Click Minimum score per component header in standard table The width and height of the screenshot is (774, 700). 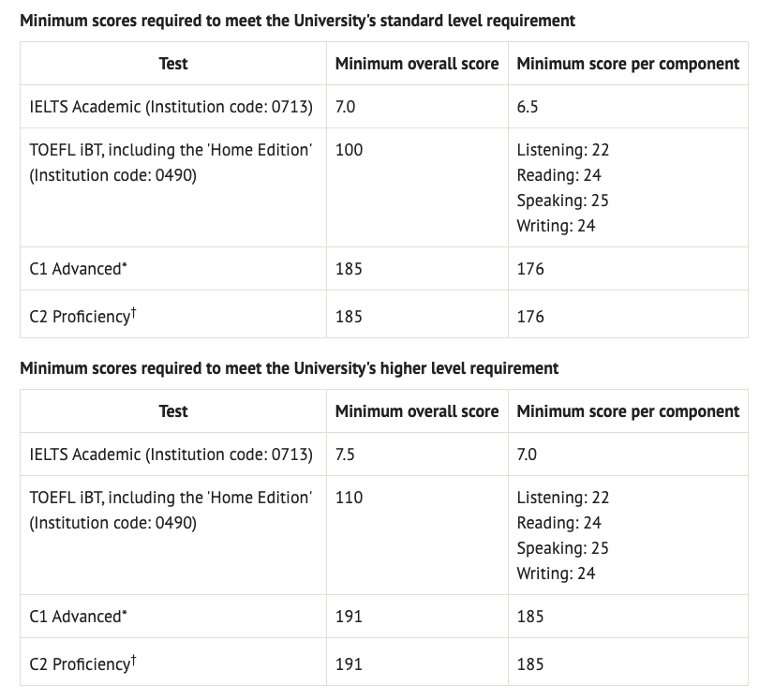coord(628,64)
